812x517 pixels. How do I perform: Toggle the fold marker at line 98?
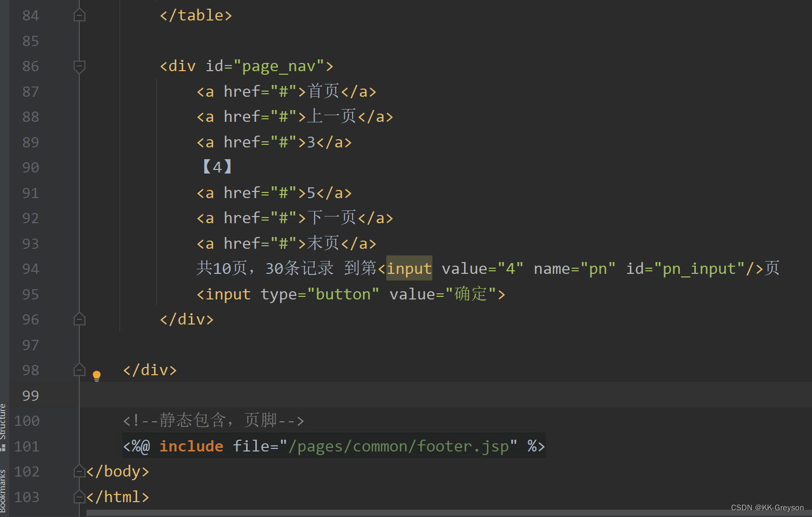[79, 370]
